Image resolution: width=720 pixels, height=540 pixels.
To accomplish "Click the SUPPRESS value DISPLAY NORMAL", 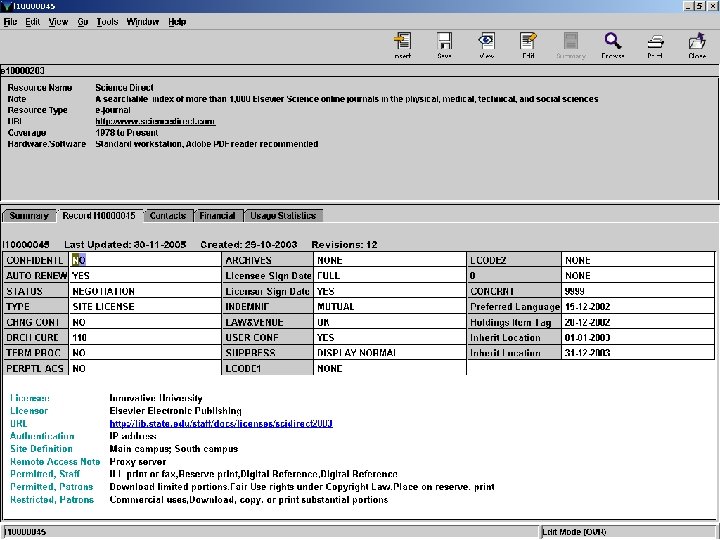I will [x=390, y=353].
